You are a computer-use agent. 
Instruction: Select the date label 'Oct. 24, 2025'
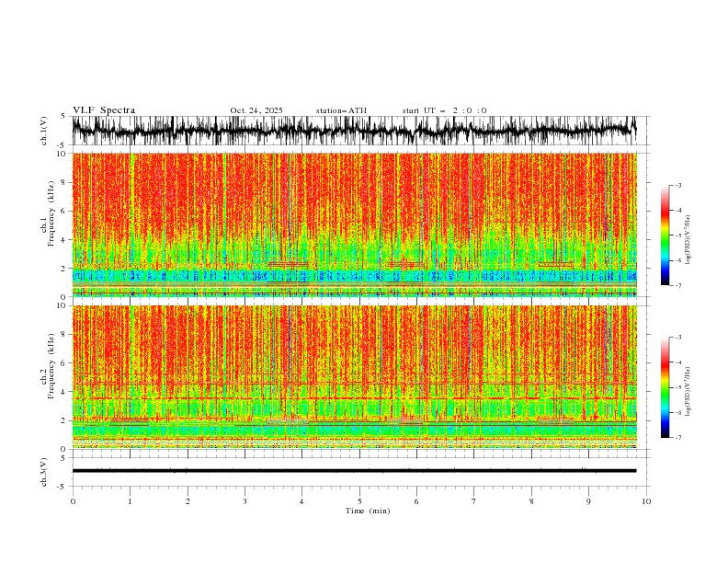click(256, 110)
